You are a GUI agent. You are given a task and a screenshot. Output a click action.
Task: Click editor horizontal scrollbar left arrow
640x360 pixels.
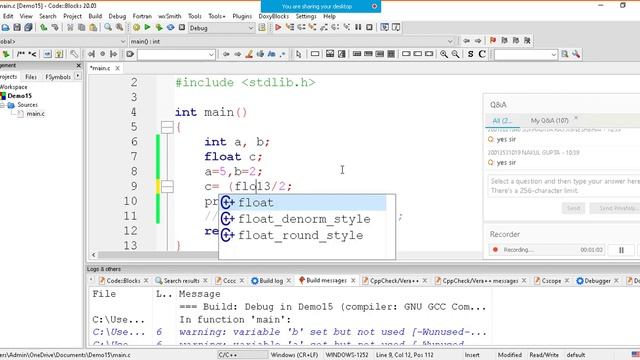click(x=93, y=255)
